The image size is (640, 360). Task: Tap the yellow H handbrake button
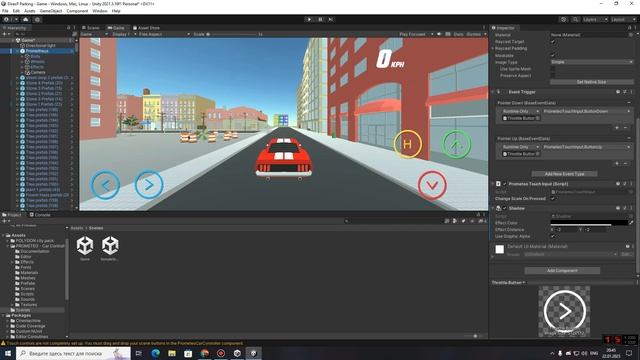pos(407,144)
